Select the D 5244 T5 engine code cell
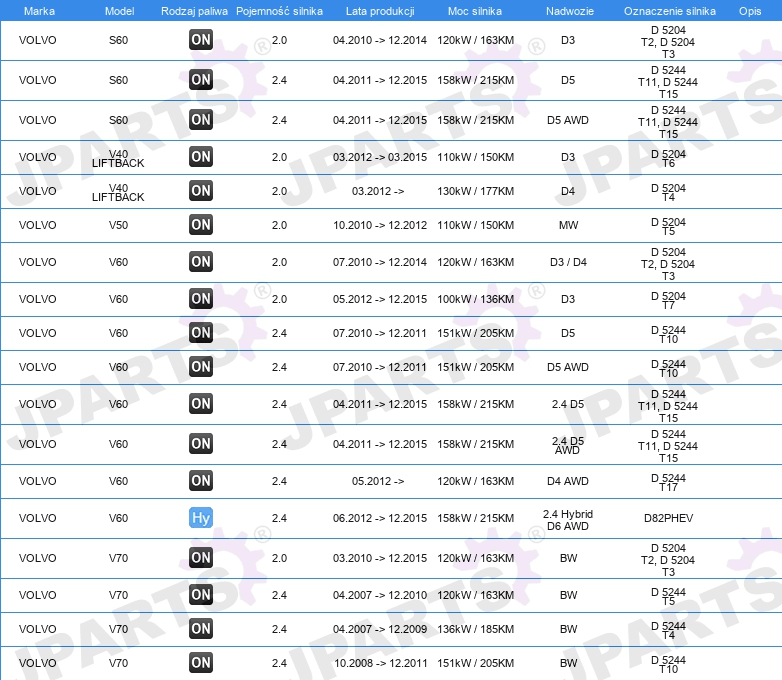 668,597
